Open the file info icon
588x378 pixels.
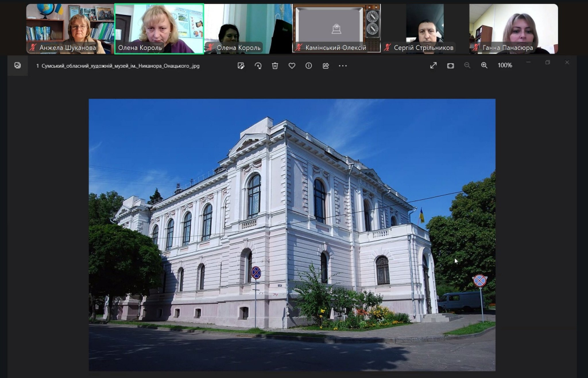[308, 65]
